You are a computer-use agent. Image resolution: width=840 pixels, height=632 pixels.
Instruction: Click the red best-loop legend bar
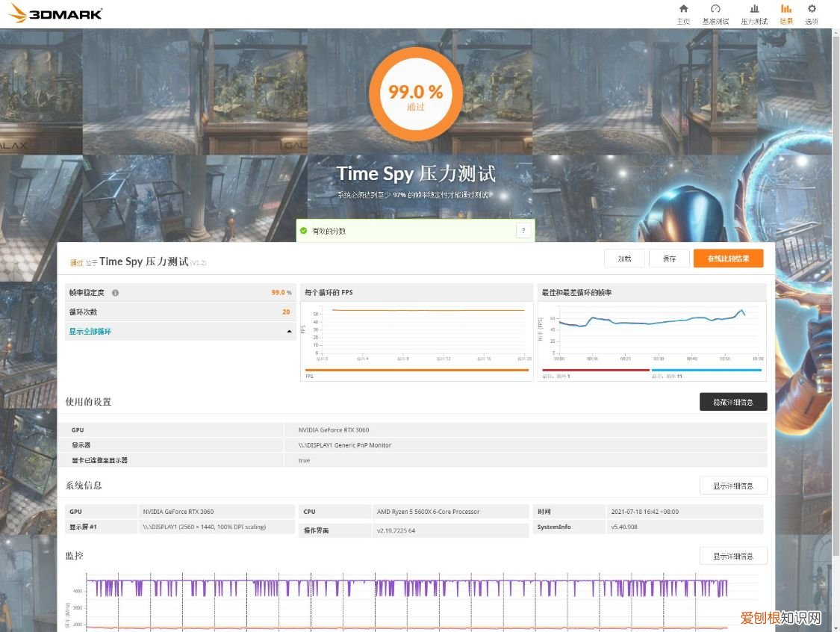594,370
